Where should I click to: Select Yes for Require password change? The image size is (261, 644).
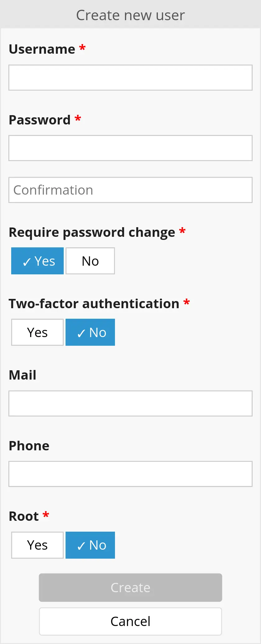(38, 261)
